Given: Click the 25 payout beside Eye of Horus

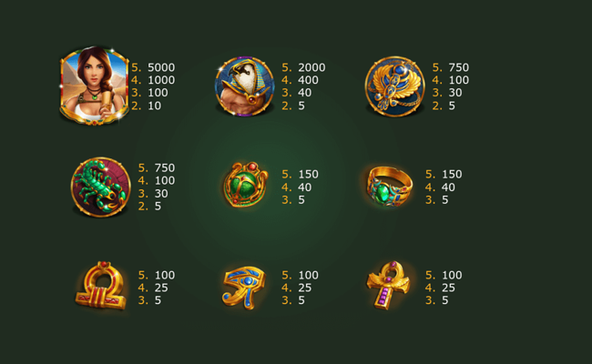Looking at the screenshot, I should [305, 288].
